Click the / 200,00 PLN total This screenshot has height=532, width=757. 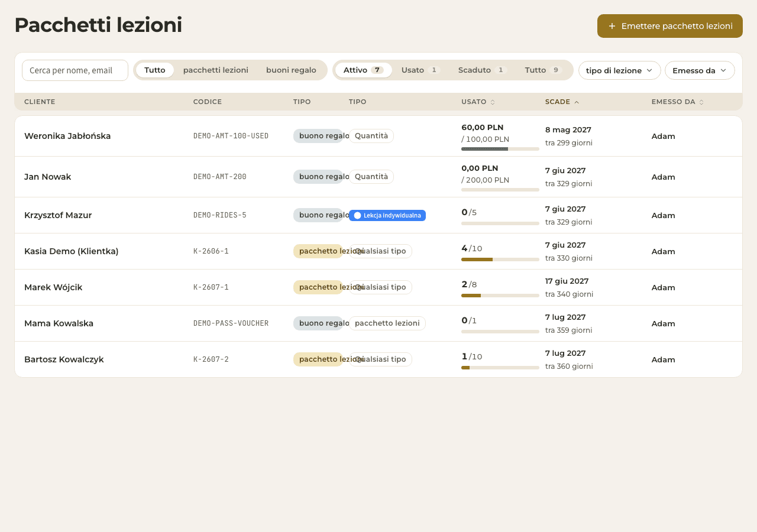pyautogui.click(x=485, y=180)
